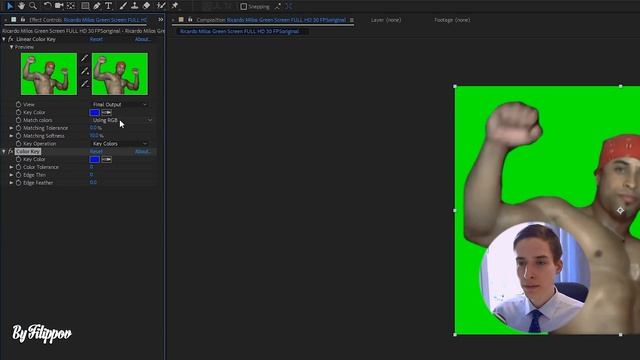The height and width of the screenshot is (360, 640).
Task: Select the Pen tool
Action: tap(97, 6)
